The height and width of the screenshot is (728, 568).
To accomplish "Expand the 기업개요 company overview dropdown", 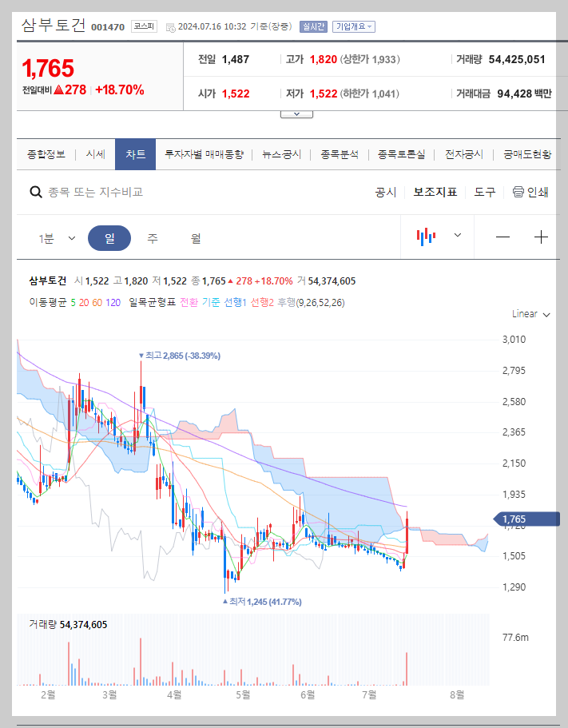I will (x=352, y=26).
